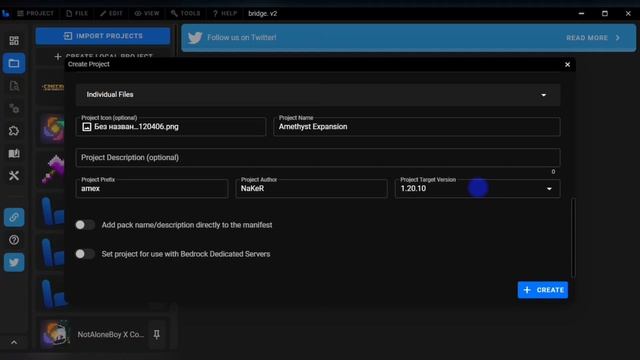
Task: Click READ MORE on Twitter banner
Action: point(593,38)
